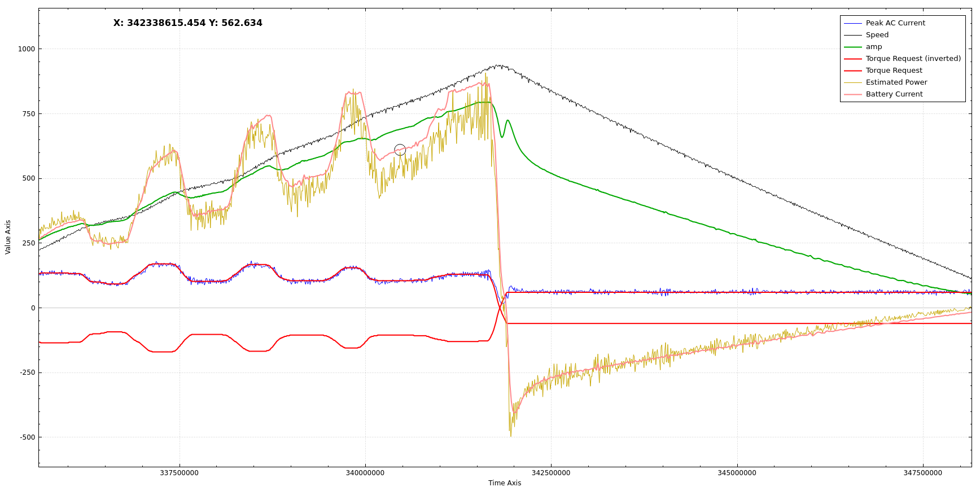Click the yellow Estimated Power legend line sample
Screen dimensions: 980x491
(x=852, y=82)
